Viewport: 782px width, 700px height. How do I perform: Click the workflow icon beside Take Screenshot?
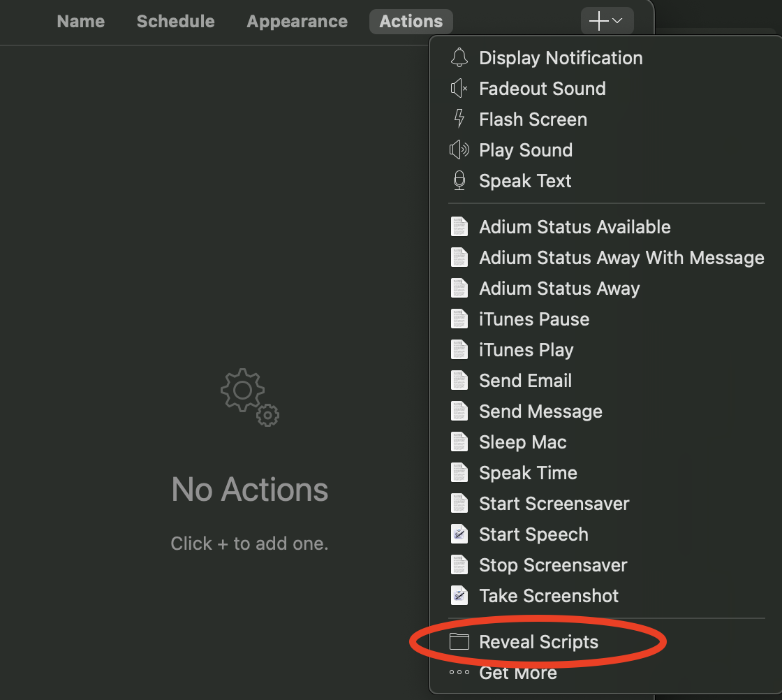click(459, 596)
